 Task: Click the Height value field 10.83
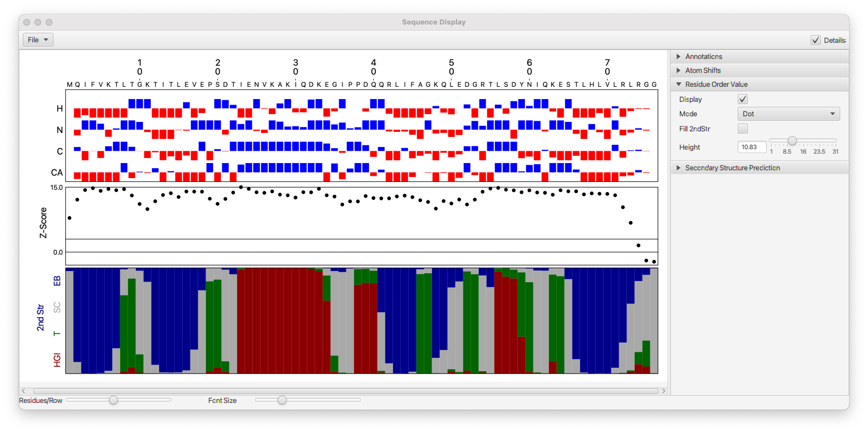[x=752, y=147]
